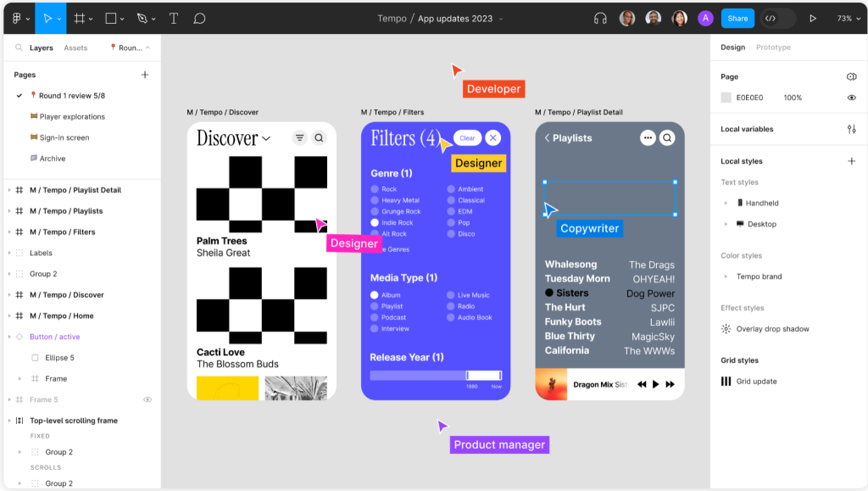Switch to the Prototype tab
Viewport: 868px width, 491px height.
coord(773,47)
